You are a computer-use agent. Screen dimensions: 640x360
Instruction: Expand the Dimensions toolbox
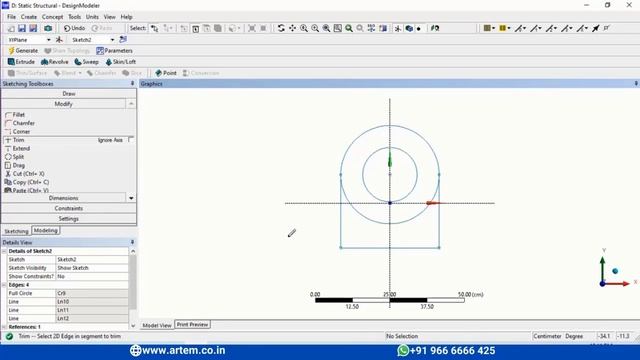tap(63, 198)
